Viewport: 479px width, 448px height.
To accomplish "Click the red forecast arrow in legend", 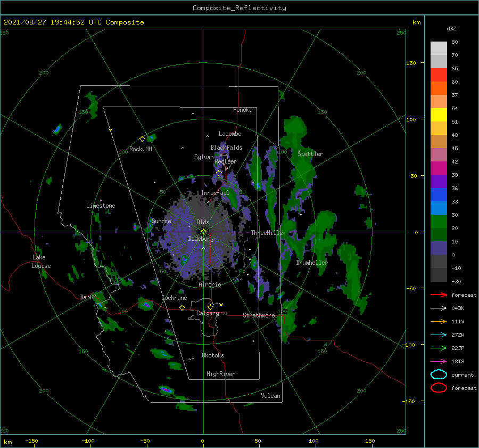I will [439, 295].
